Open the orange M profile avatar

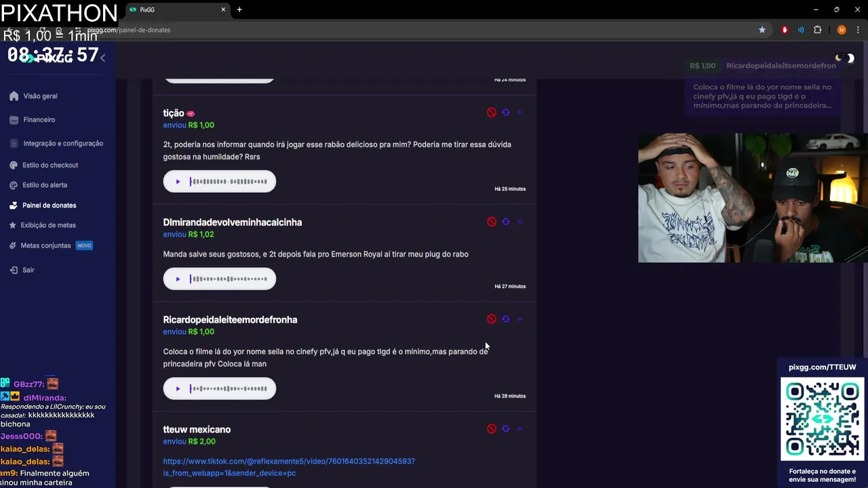tap(842, 30)
